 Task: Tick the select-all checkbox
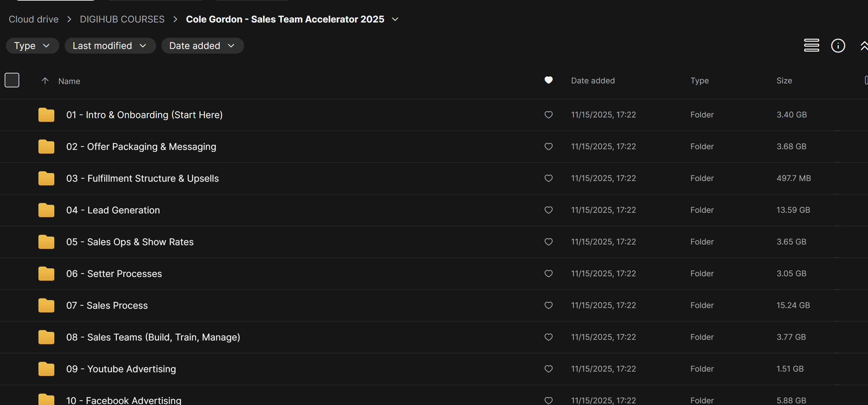pos(12,80)
